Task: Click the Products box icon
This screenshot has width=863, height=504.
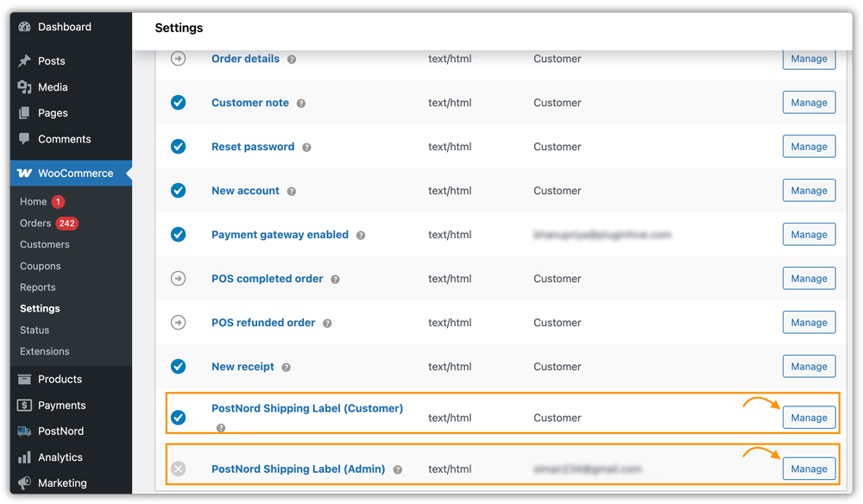Action: coord(24,379)
